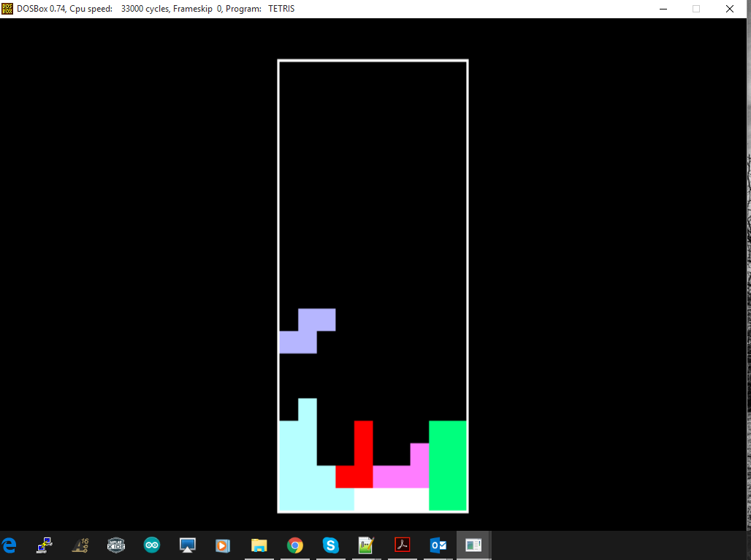Image resolution: width=751 pixels, height=560 pixels.
Task: Close the DOSBox TETRIS window
Action: [729, 9]
